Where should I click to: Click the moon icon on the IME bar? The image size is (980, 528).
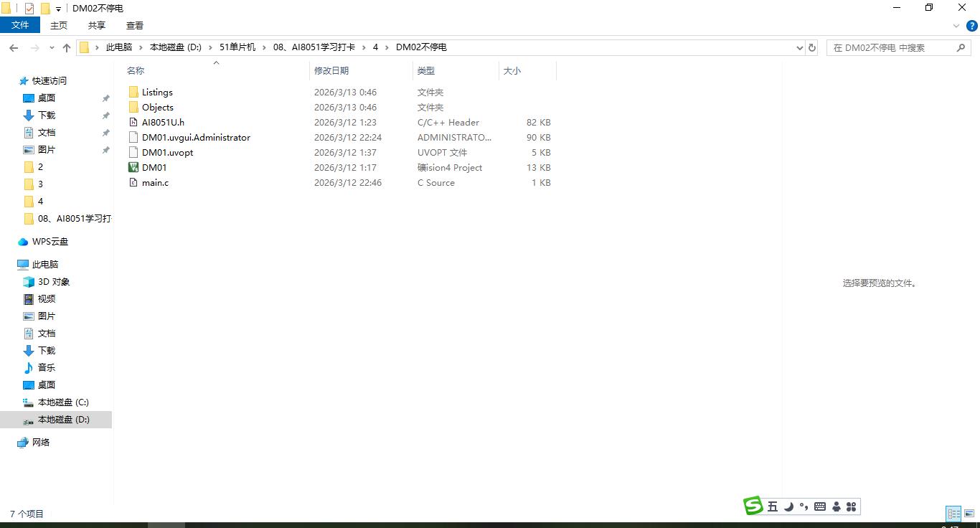(x=788, y=506)
